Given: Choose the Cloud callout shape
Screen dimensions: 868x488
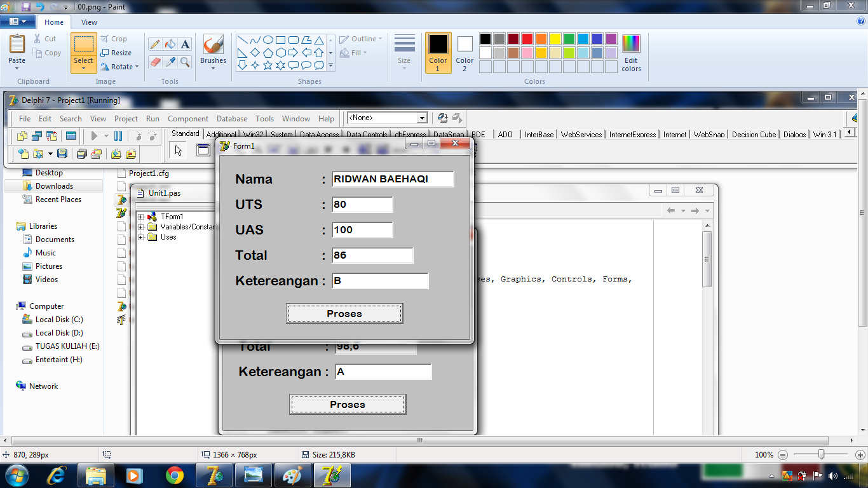Looking at the screenshot, I should (318, 65).
